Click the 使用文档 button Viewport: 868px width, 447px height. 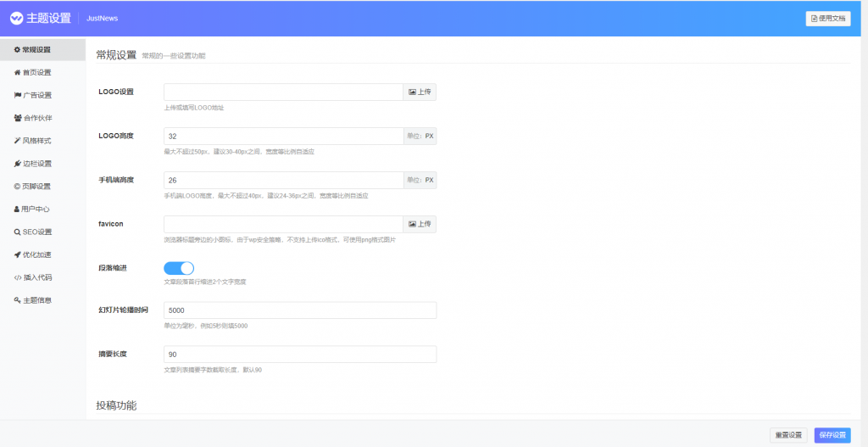tap(828, 19)
